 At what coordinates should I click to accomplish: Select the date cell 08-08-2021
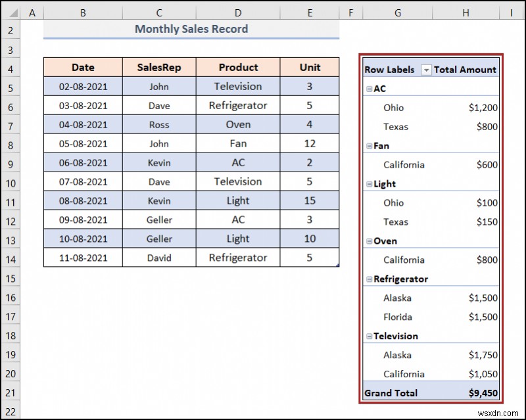[83, 200]
